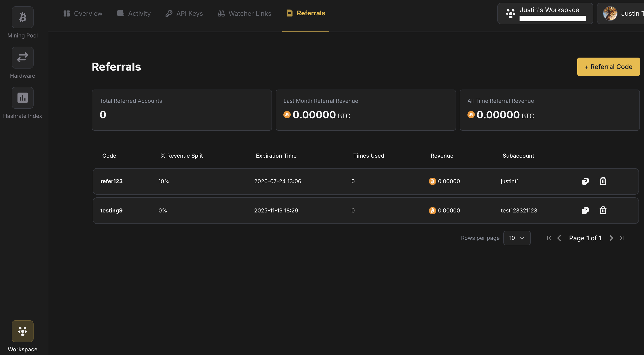This screenshot has width=644, height=355.
Task: Open the Rows per page dropdown
Action: tap(517, 238)
